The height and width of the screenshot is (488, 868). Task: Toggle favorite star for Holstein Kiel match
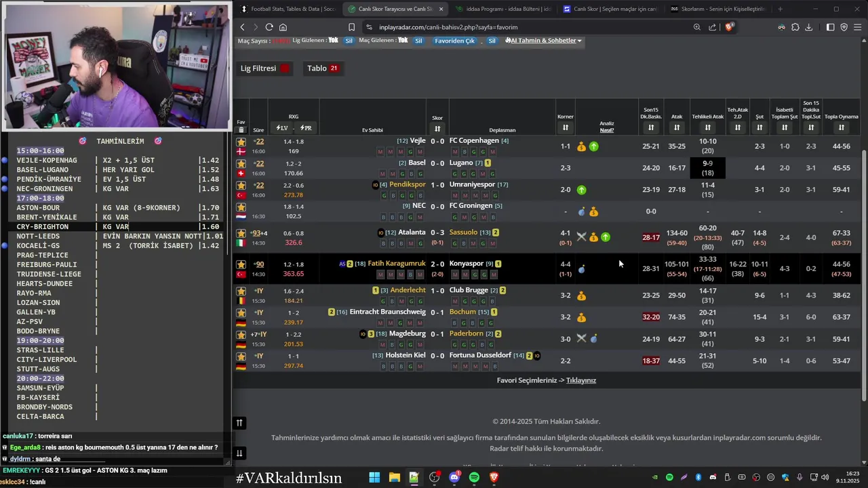tap(241, 356)
